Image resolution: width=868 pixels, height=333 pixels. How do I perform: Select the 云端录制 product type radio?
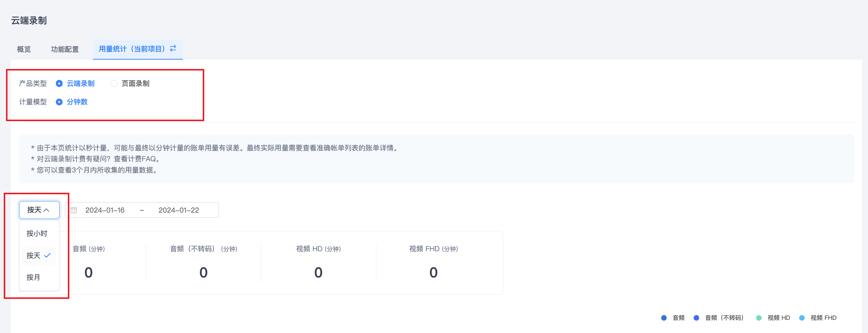pos(59,84)
